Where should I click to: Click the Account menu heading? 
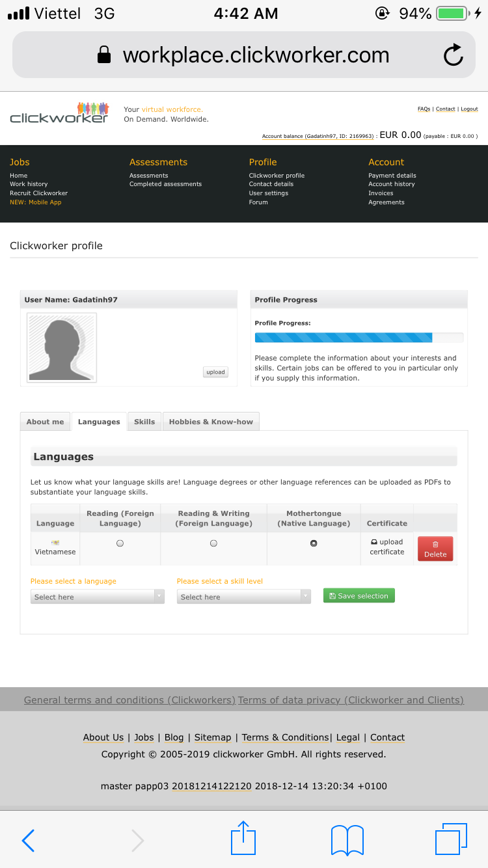pos(386,162)
